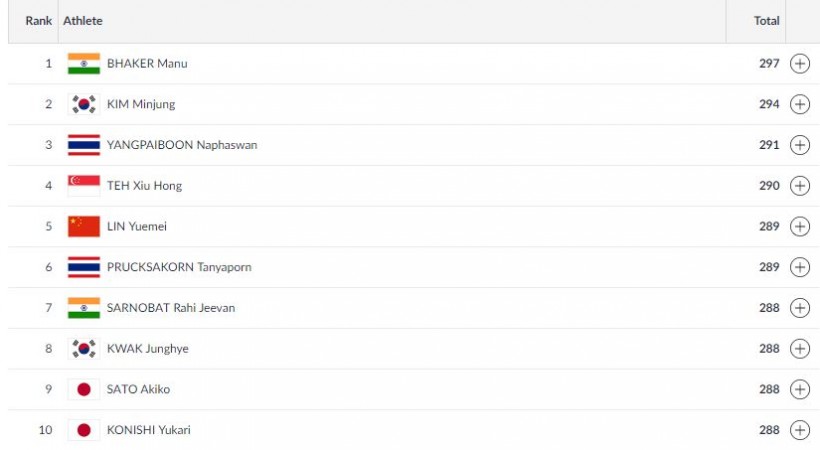
Task: Expand KONISHI Yukari score details
Action: (x=800, y=430)
